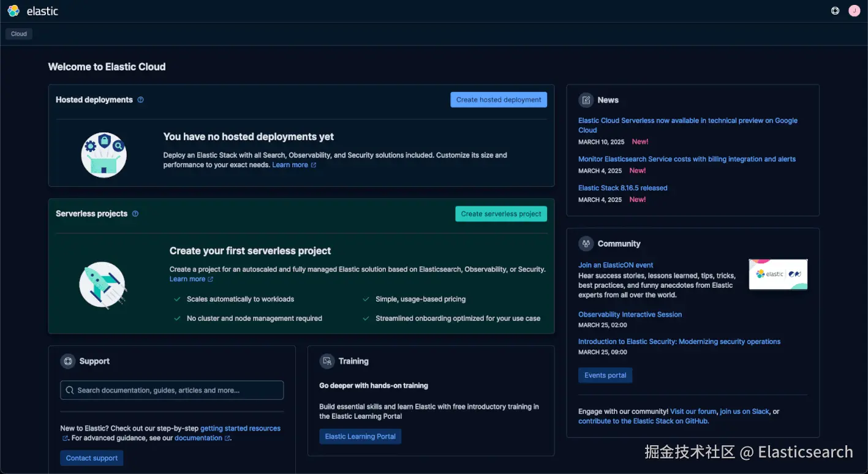The width and height of the screenshot is (868, 474).
Task: Click the News section icon
Action: tap(586, 100)
